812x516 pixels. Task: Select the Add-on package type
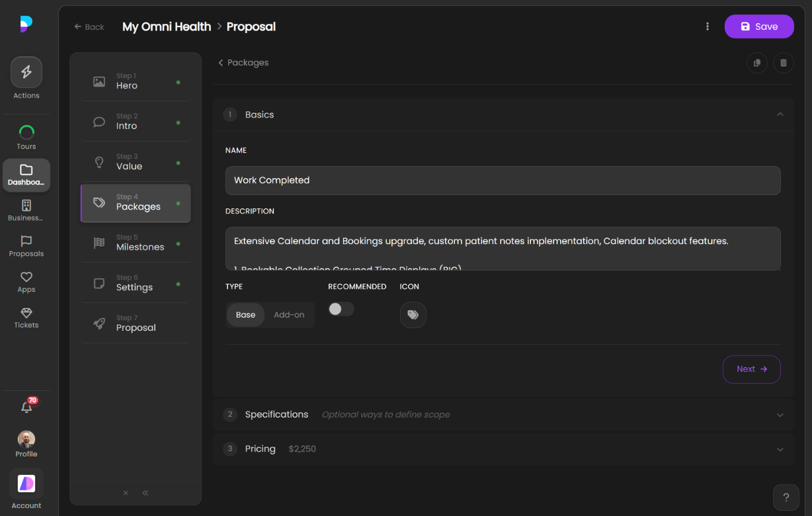coord(289,315)
